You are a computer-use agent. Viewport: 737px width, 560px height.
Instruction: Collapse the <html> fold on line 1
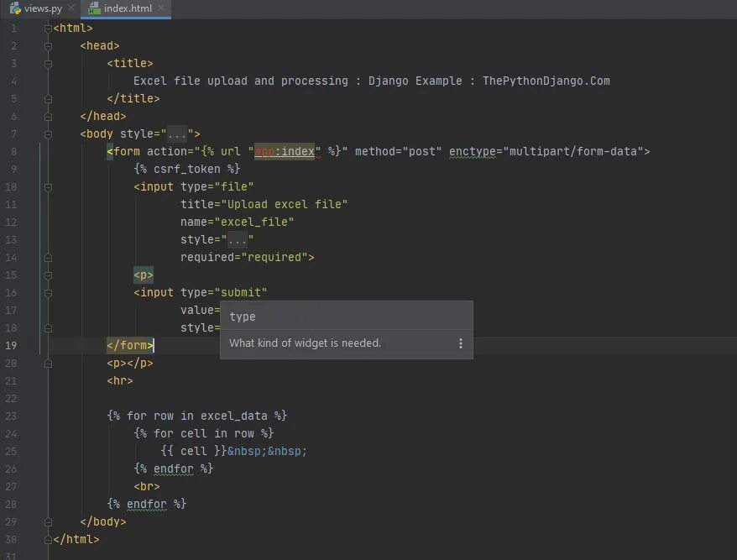(x=48, y=29)
